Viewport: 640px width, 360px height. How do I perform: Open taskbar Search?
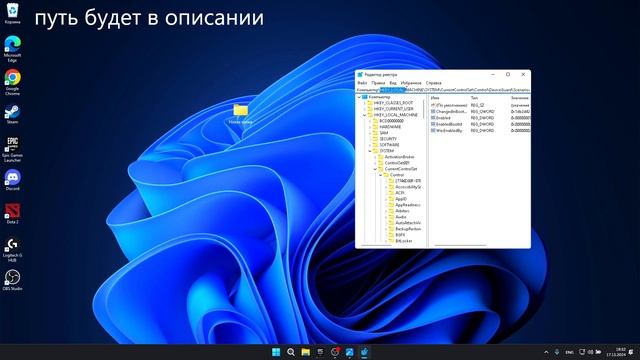tap(291, 352)
